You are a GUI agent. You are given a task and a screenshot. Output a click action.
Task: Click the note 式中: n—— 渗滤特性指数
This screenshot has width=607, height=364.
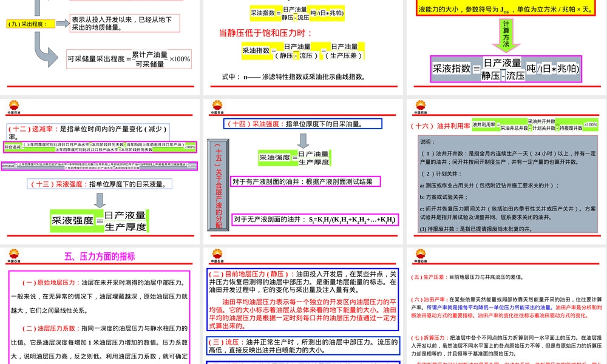click(x=293, y=76)
